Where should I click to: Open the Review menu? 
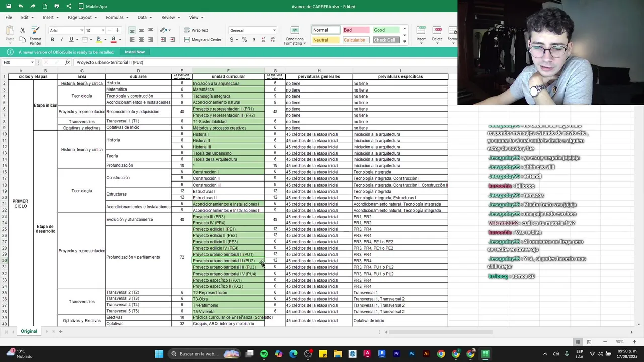click(170, 17)
